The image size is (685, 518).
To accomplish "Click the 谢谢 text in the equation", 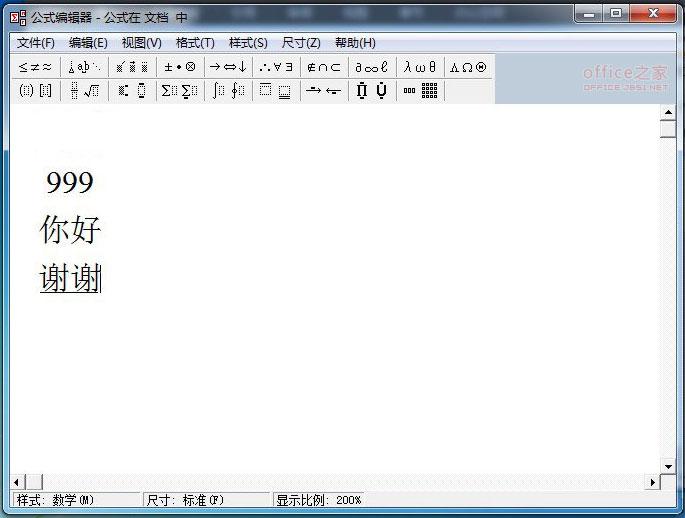I will coord(69,278).
